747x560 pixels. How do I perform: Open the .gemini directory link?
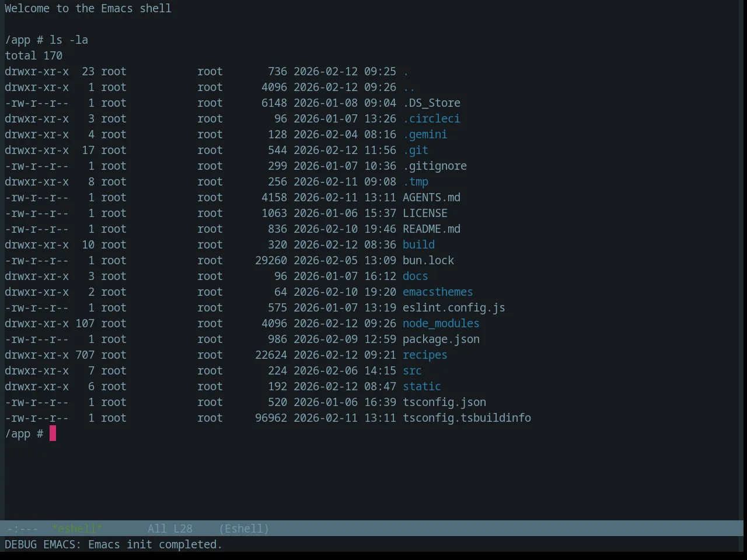[x=425, y=134]
